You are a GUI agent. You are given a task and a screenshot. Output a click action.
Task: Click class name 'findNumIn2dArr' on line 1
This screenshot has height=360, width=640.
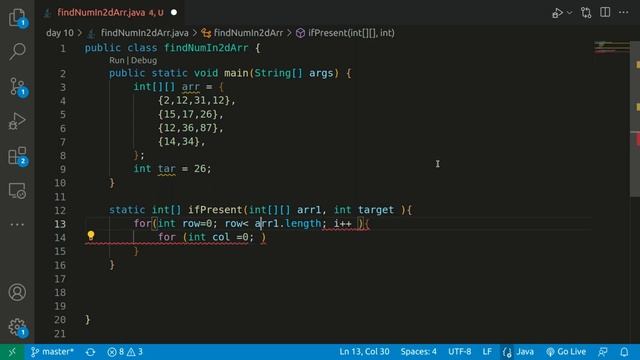(x=206, y=48)
